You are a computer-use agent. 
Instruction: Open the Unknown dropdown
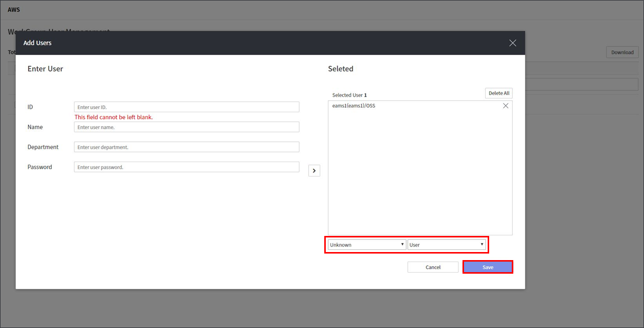point(366,244)
